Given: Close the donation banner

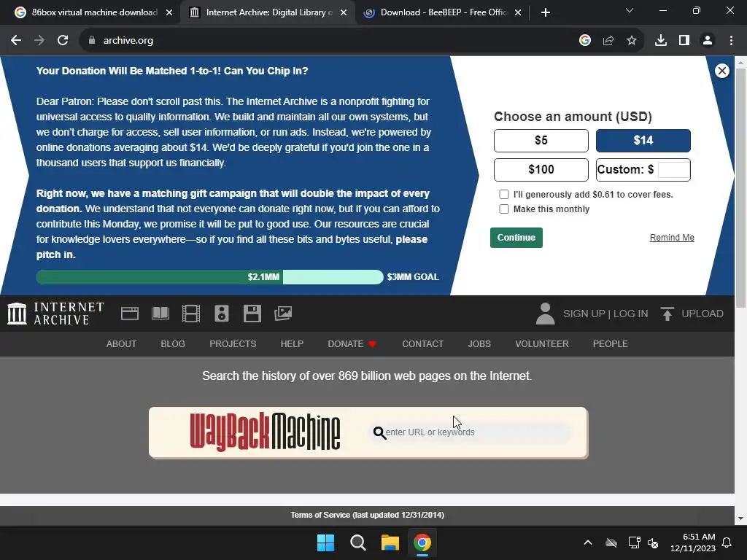Looking at the screenshot, I should (x=721, y=71).
